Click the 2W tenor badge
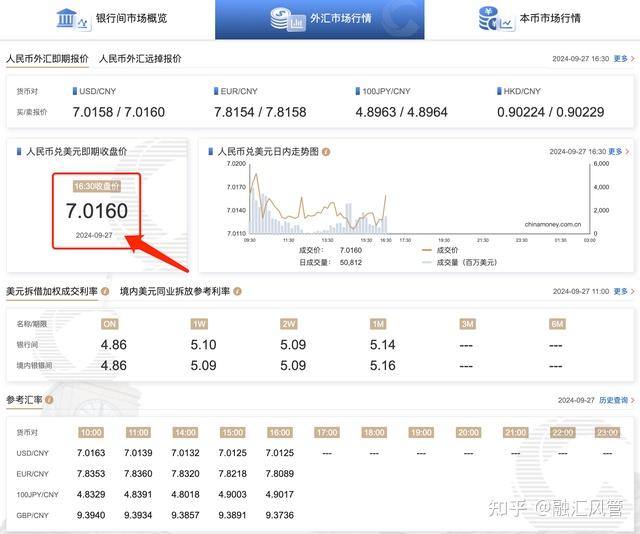 289,324
